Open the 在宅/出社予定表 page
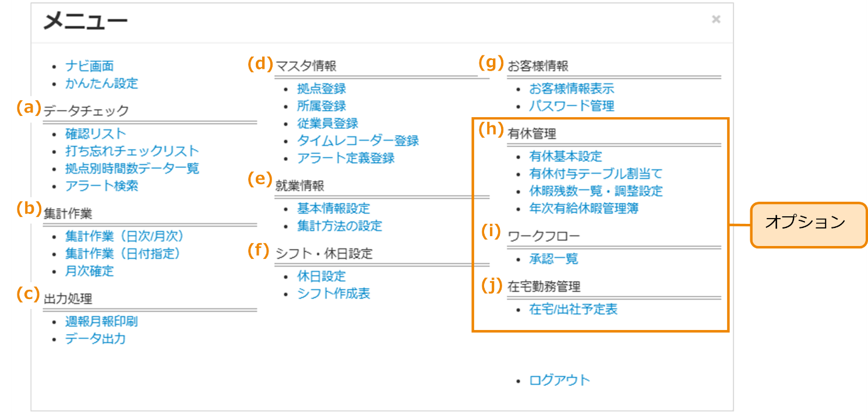This screenshot has height=418, width=868. coord(574,310)
